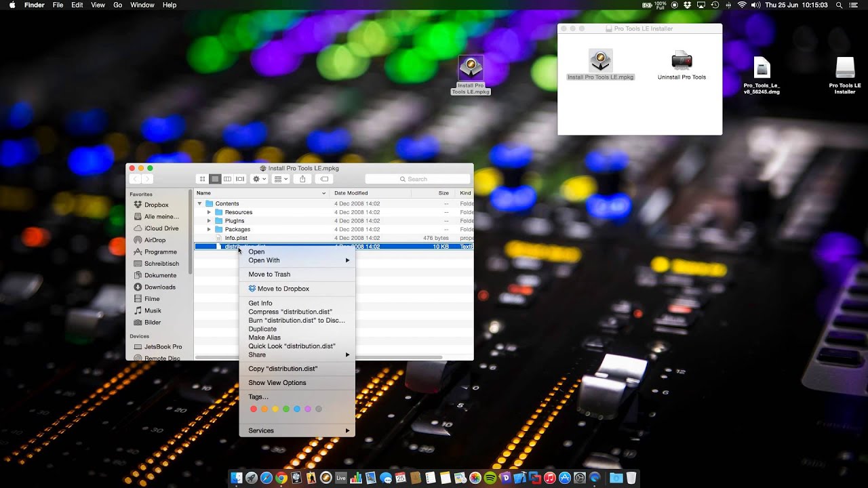Open Musik in sidebar
The height and width of the screenshot is (488, 868).
coord(156,310)
